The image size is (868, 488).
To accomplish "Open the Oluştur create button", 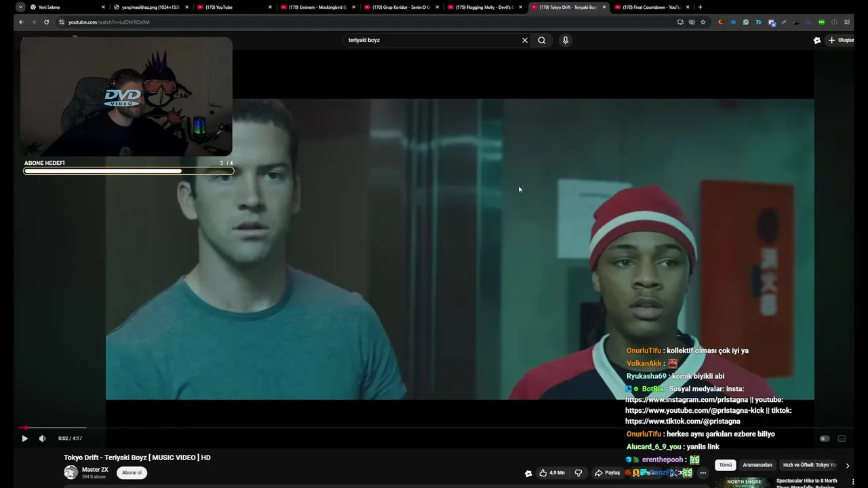I will pos(842,40).
